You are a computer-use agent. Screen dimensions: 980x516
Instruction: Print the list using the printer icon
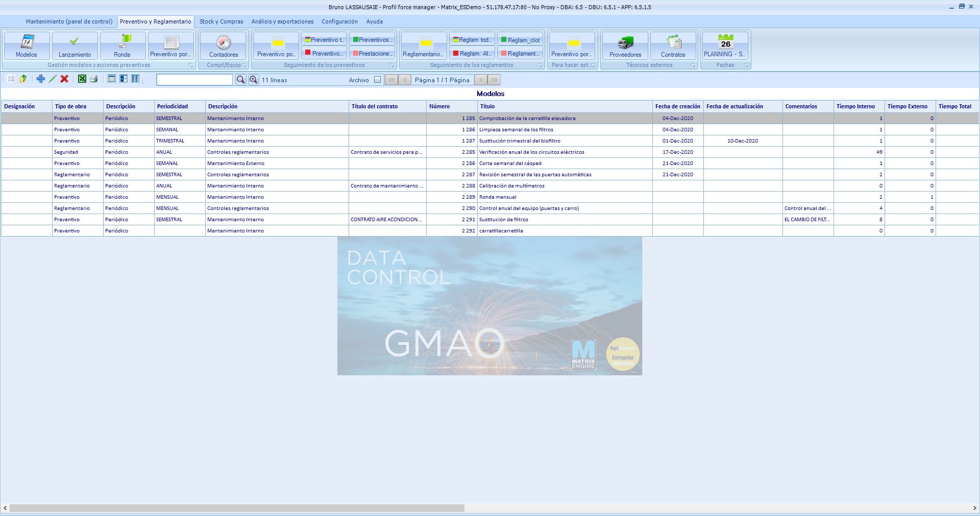tap(94, 79)
